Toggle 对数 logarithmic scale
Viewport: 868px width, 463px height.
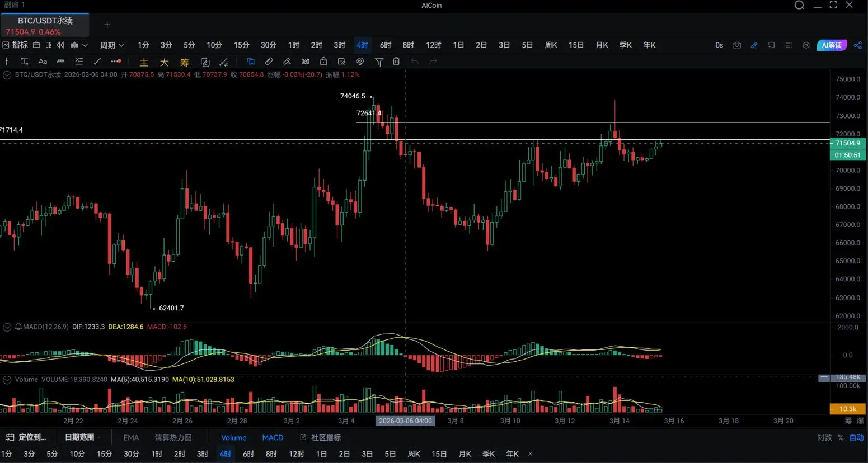[824, 438]
